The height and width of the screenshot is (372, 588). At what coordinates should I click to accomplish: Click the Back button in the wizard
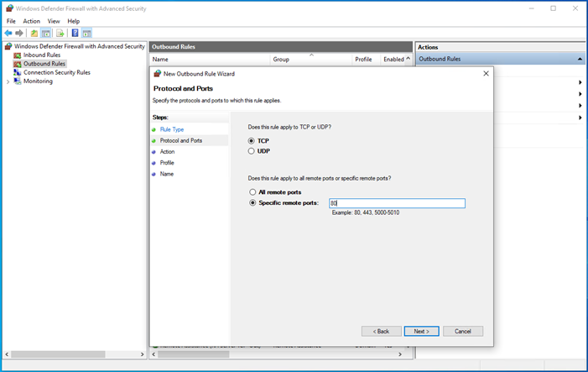coord(381,331)
